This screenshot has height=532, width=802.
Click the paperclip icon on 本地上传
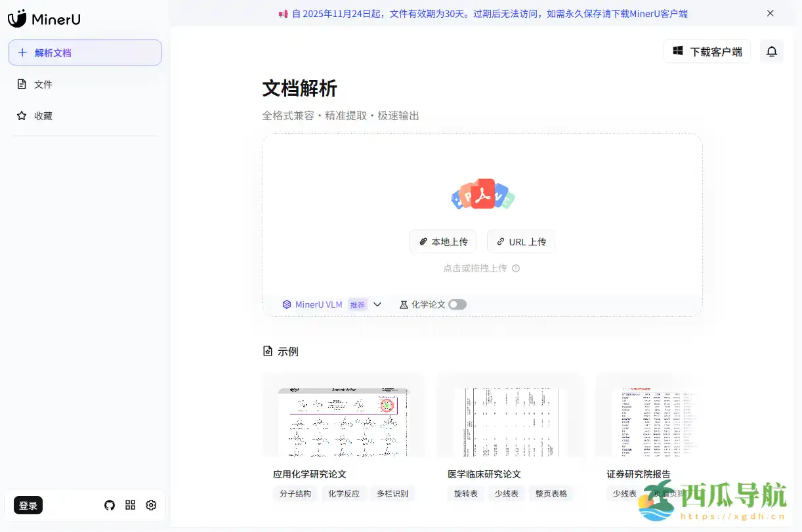422,241
